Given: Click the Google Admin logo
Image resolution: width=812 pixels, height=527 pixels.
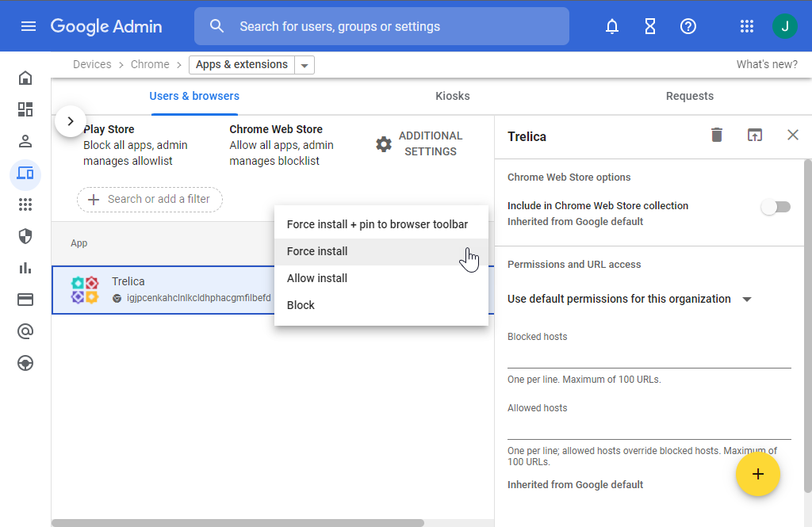Looking at the screenshot, I should 106,26.
